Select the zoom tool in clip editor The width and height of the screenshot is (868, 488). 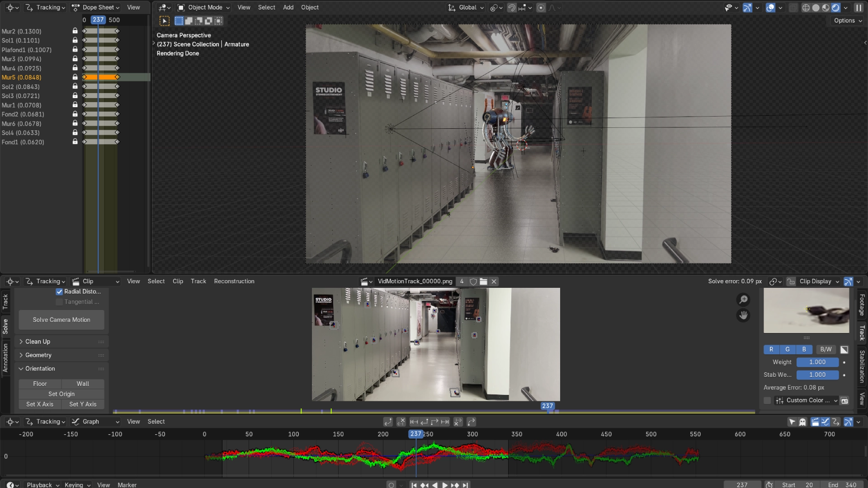pos(744,300)
